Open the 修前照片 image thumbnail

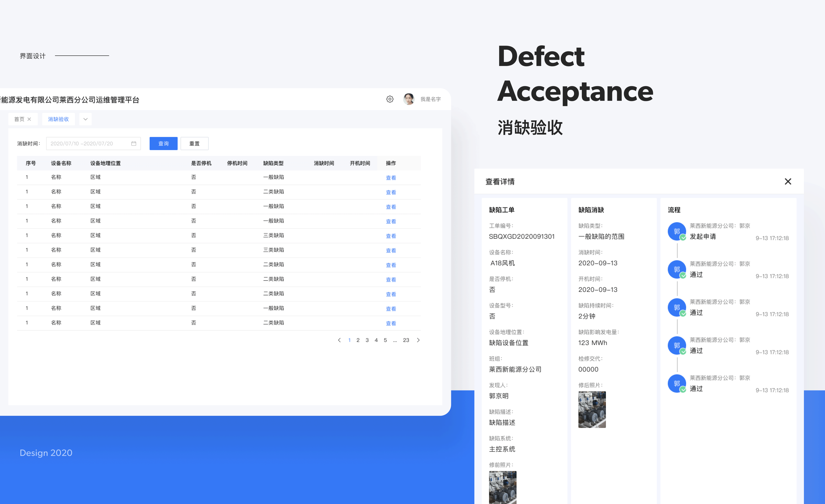[x=502, y=487]
